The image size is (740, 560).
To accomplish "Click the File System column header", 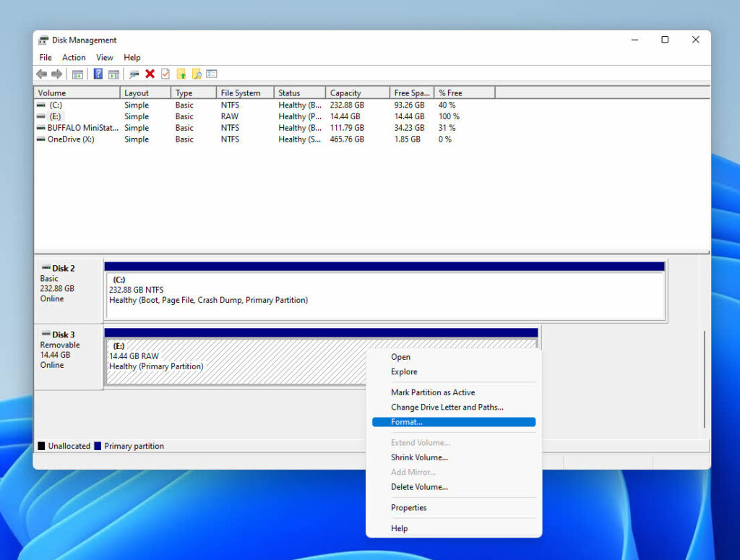I will click(241, 93).
